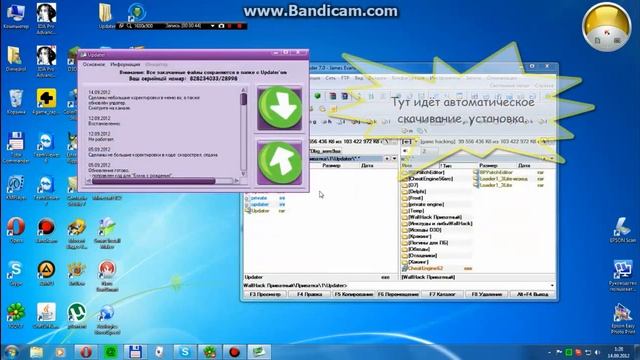
Task: Click the right arrow of Updater's horizontal scrollbar
Action: [236, 181]
